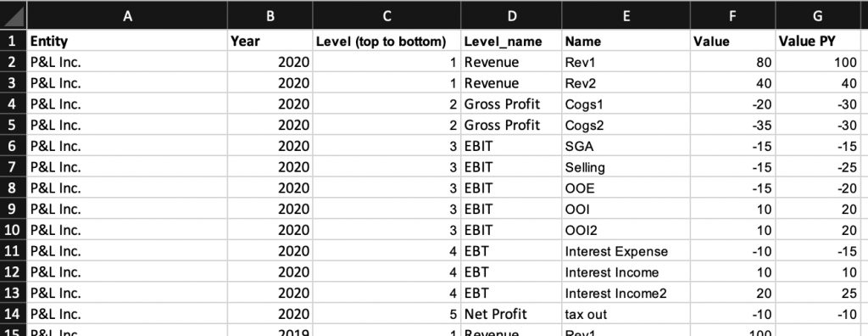Click the select-all triangle corner icon

pos(14,16)
